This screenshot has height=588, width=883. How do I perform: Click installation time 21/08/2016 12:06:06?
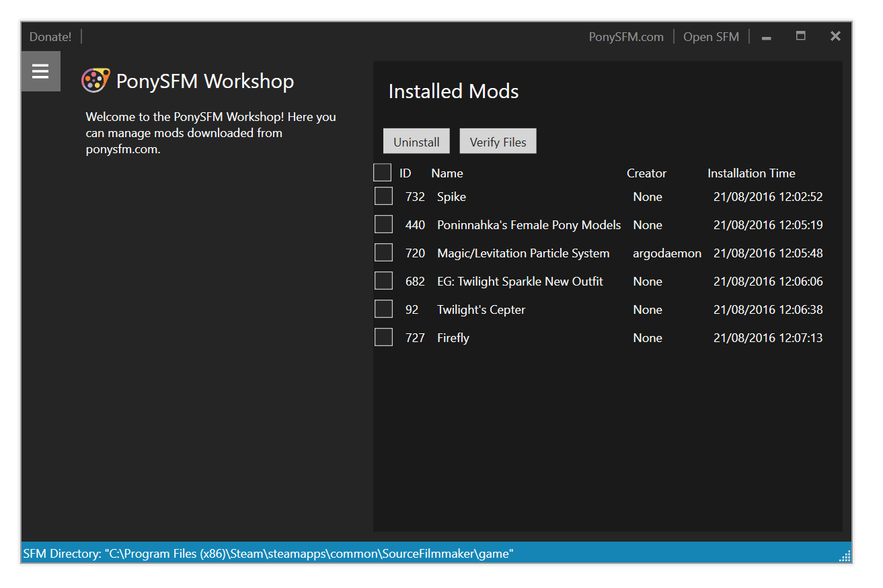pos(768,282)
